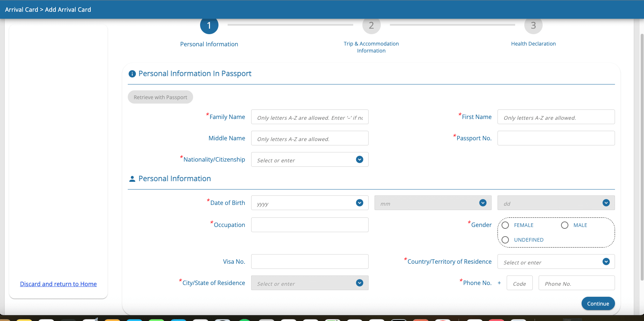Select the FEMALE gender radio button
Image resolution: width=644 pixels, height=321 pixels.
click(x=505, y=225)
